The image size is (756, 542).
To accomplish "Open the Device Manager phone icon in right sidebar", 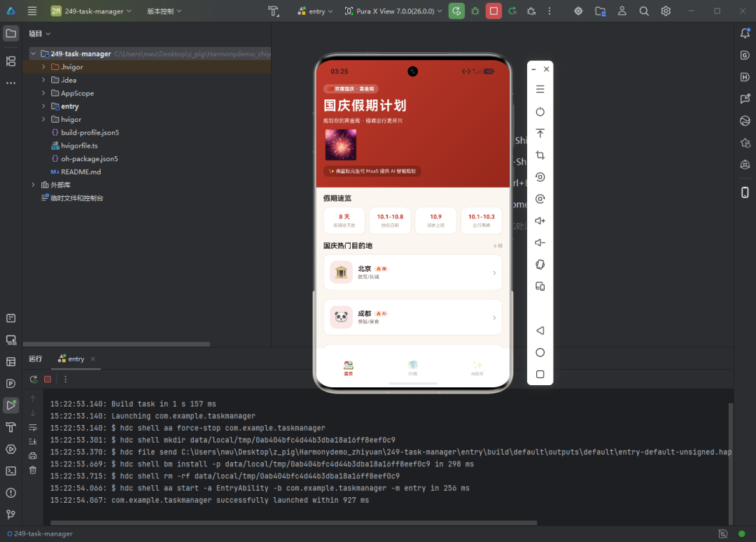I will 745,193.
